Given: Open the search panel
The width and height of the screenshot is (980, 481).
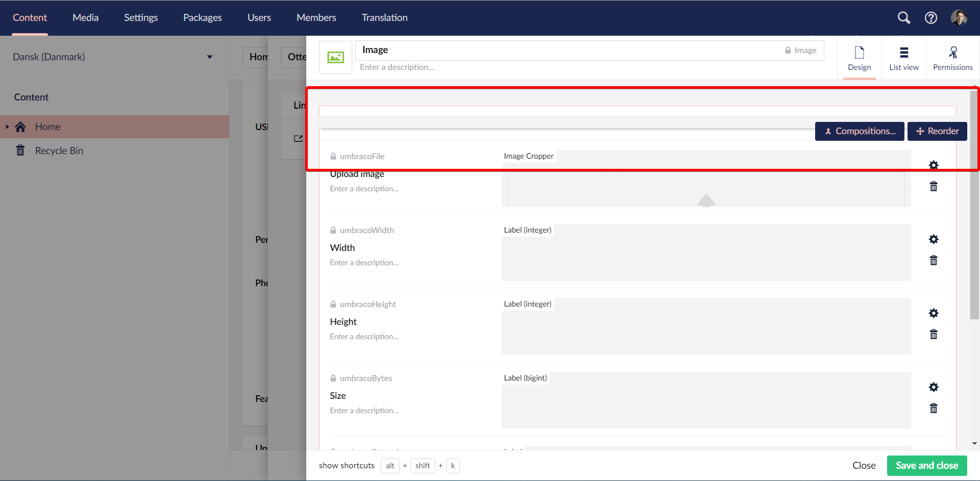Looking at the screenshot, I should [903, 17].
